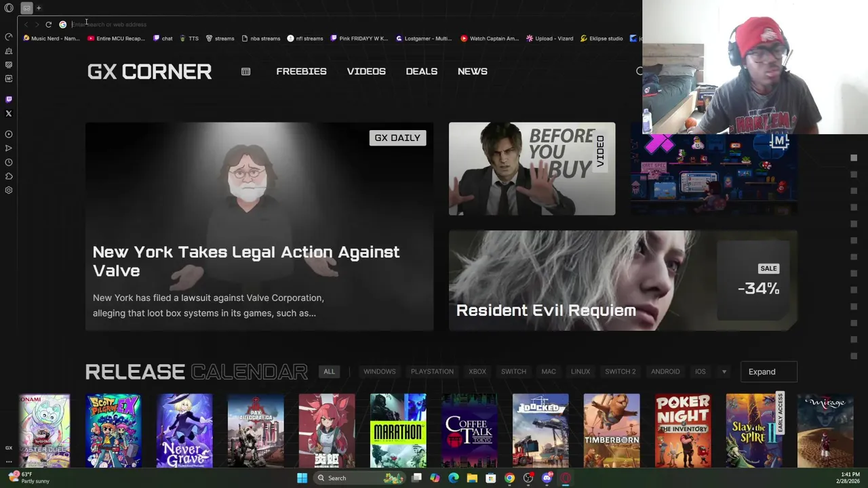The width and height of the screenshot is (868, 488).
Task: Select the ALL release filter
Action: (x=329, y=371)
